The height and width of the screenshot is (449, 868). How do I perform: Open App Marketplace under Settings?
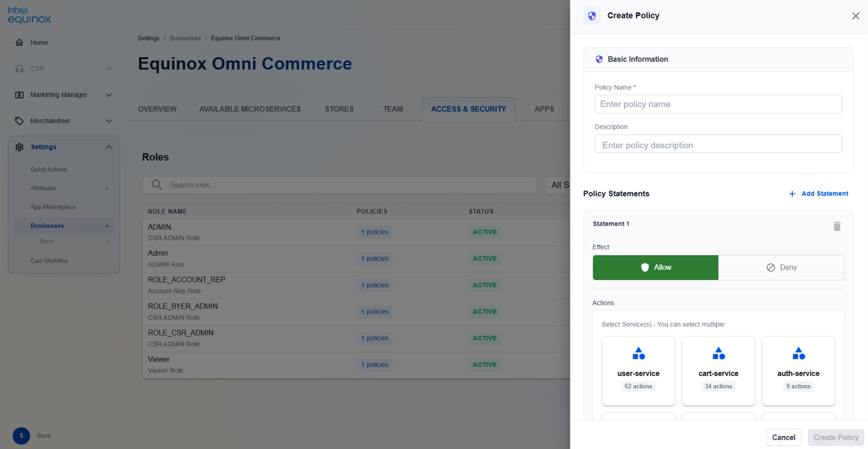[53, 207]
